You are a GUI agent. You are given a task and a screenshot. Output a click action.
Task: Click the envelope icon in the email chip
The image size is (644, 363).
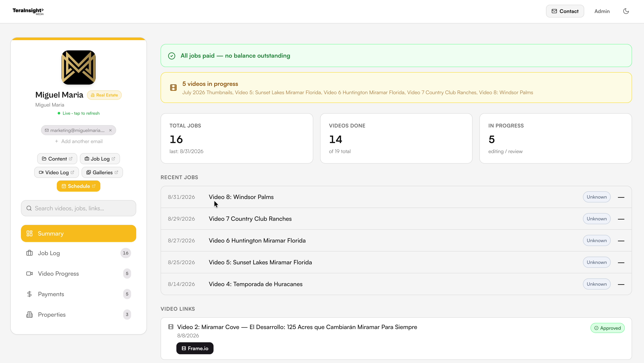coord(47,130)
